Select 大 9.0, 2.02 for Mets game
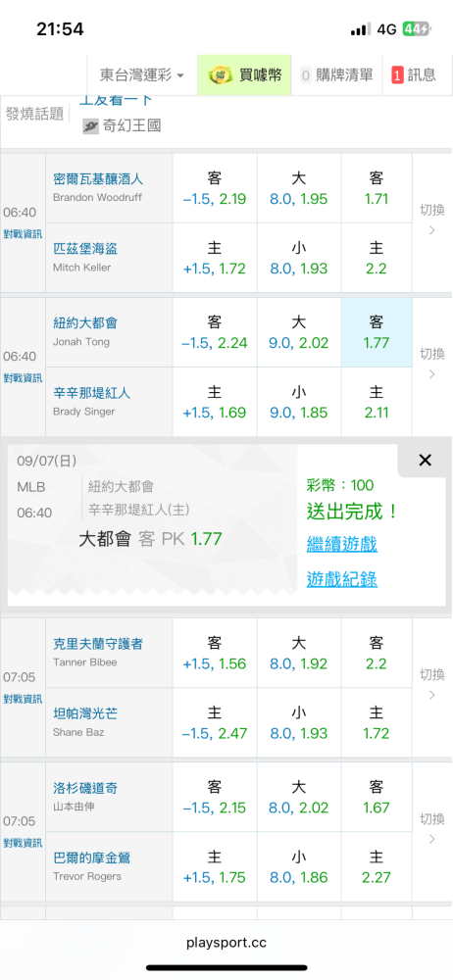The image size is (453, 980). 298,332
